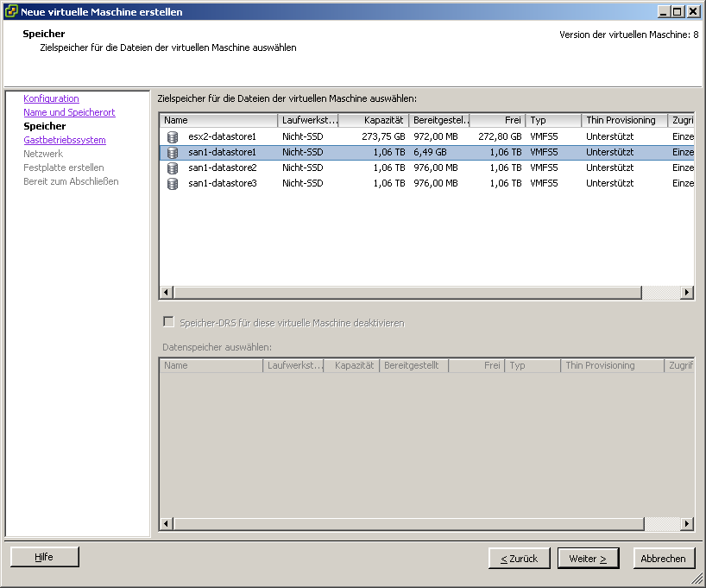Go to Name und Speicherort step

point(69,112)
